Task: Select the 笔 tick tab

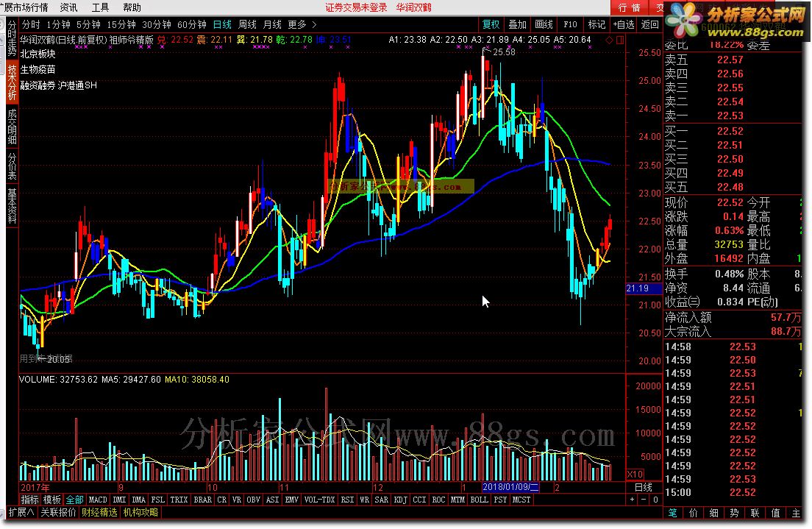Action: coord(672,513)
